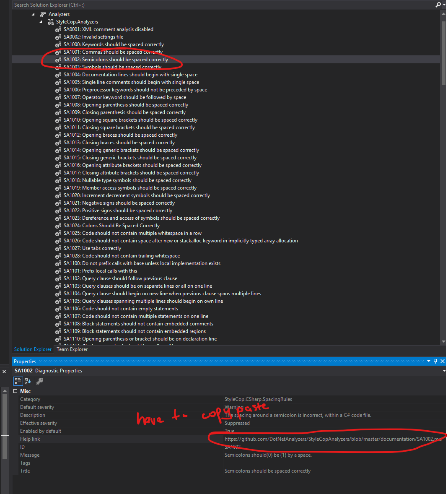Image resolution: width=448 pixels, height=494 pixels.
Task: Click the StyleCop.Analyzers package icon
Action: tap(51, 22)
